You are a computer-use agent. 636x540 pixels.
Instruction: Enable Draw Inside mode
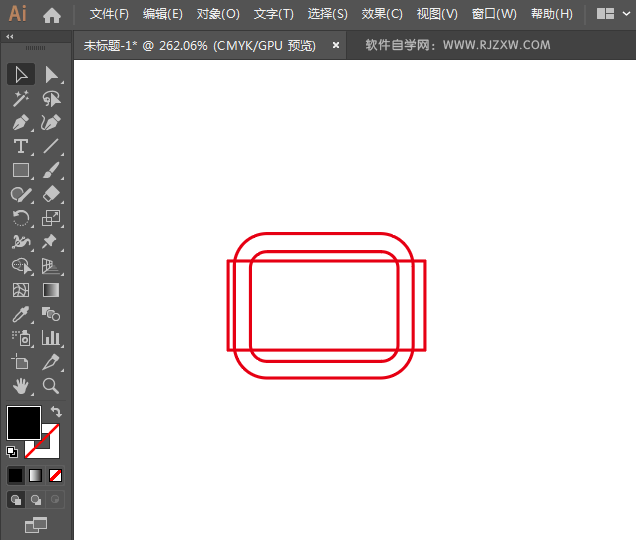click(x=55, y=500)
